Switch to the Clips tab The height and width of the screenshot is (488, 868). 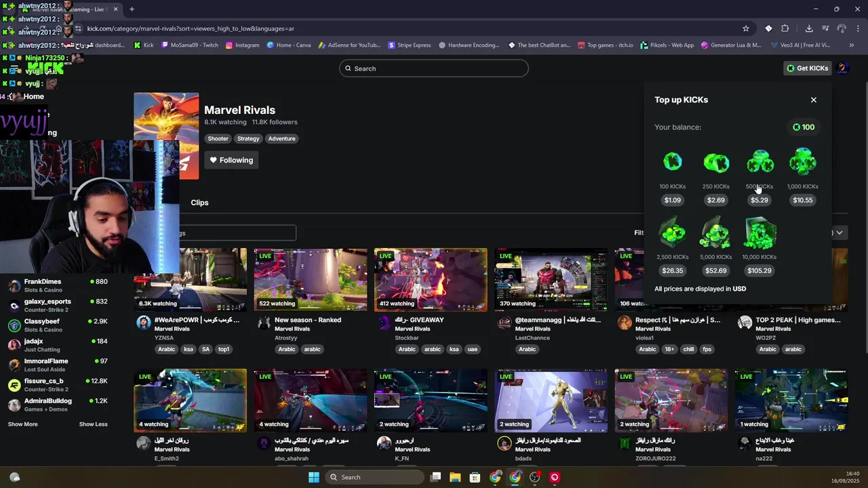(199, 203)
